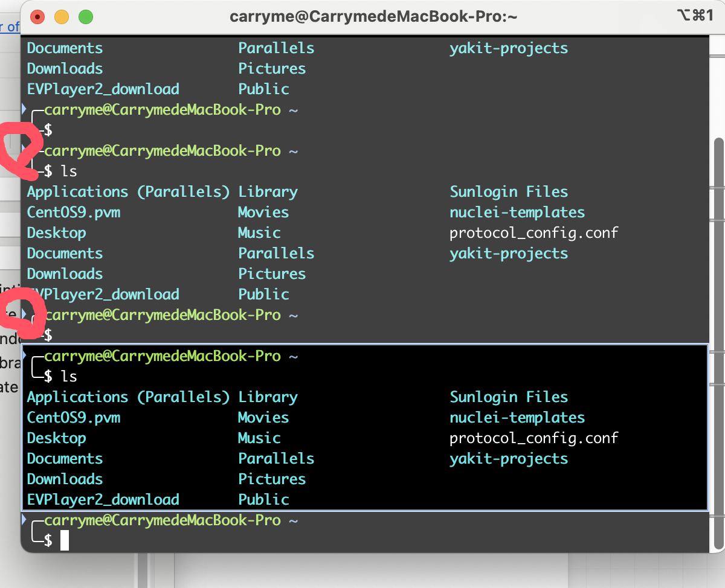Select 'Documents' in the top partial listing
This screenshot has width=725, height=588.
click(x=65, y=48)
